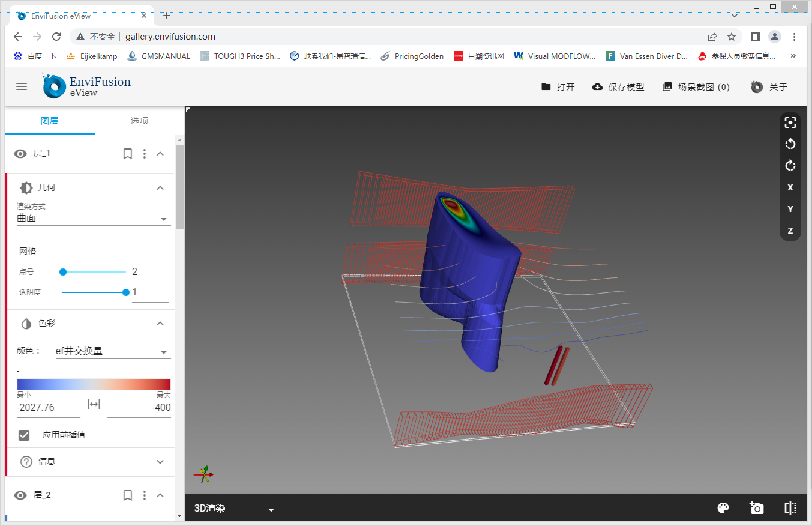Open the browser three-dot menu
This screenshot has width=812, height=526.
pos(795,37)
